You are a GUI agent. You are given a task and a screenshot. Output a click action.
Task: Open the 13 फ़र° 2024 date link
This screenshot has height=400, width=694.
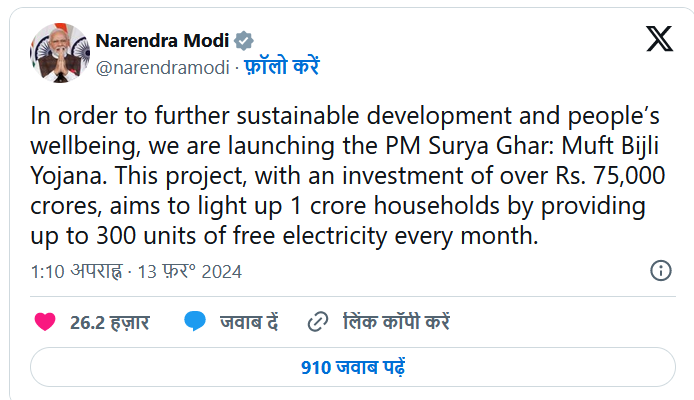[x=191, y=272]
